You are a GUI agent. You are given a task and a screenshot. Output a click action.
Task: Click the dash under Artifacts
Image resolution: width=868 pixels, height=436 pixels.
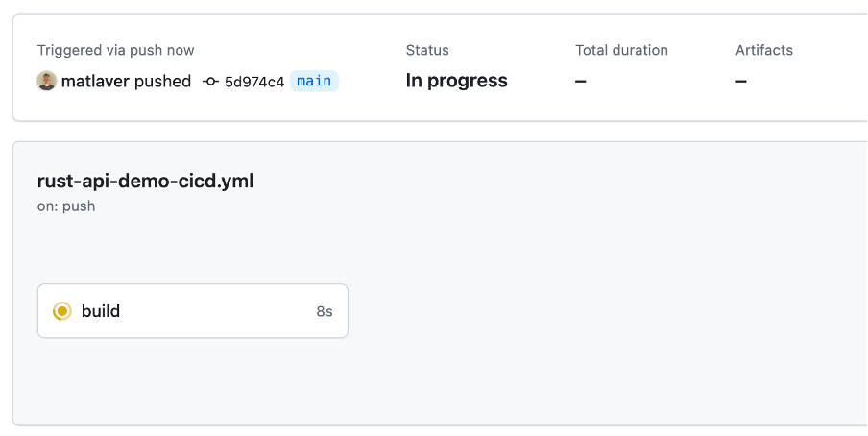pos(741,82)
